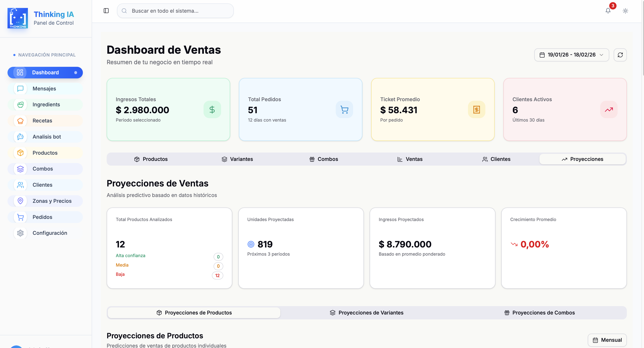Click the notifications bell icon
Screen dimensions: 644x348
(x=608, y=11)
